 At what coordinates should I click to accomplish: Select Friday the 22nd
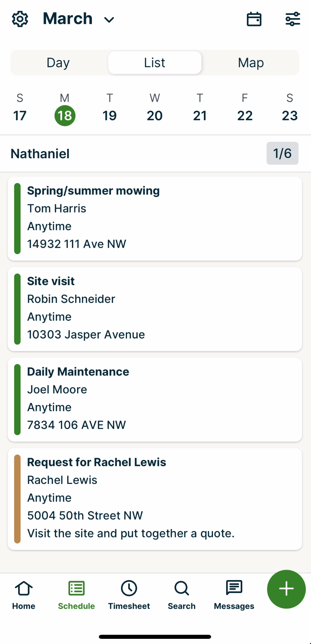point(245,115)
